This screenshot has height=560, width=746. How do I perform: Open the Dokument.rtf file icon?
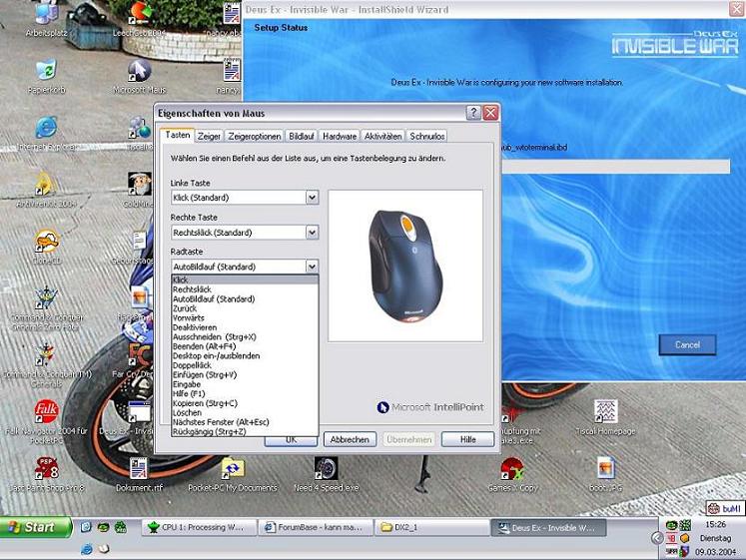[140, 473]
